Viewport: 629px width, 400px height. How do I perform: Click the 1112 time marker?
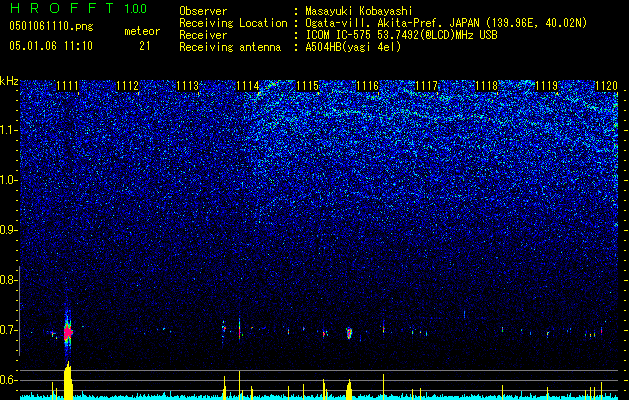click(127, 86)
